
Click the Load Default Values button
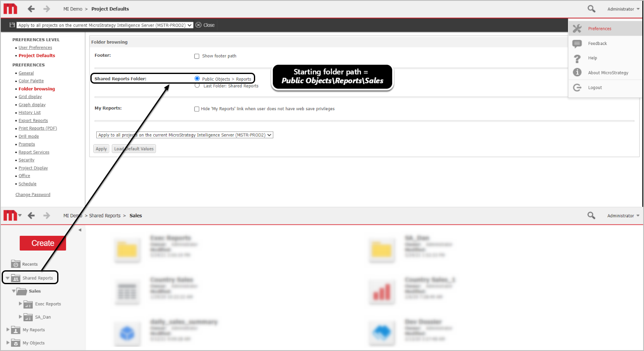(x=134, y=149)
